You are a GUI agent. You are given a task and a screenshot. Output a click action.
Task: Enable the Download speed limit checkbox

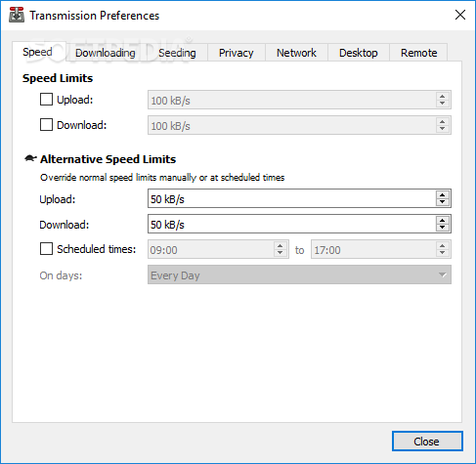click(x=46, y=125)
